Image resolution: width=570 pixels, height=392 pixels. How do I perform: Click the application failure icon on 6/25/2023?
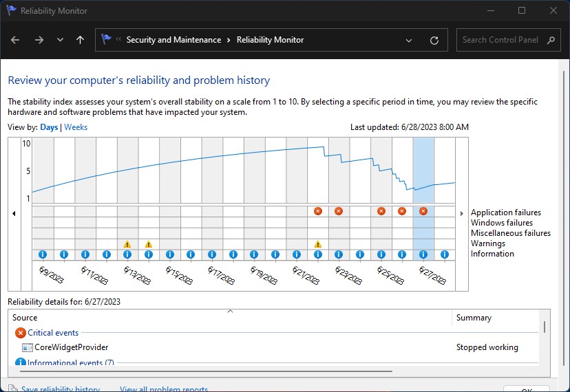coord(381,211)
